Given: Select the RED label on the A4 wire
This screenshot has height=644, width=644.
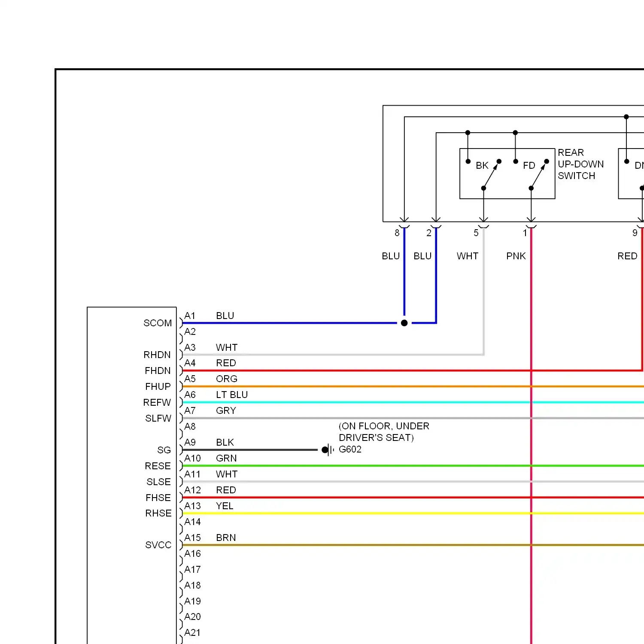Looking at the screenshot, I should click(x=226, y=363).
